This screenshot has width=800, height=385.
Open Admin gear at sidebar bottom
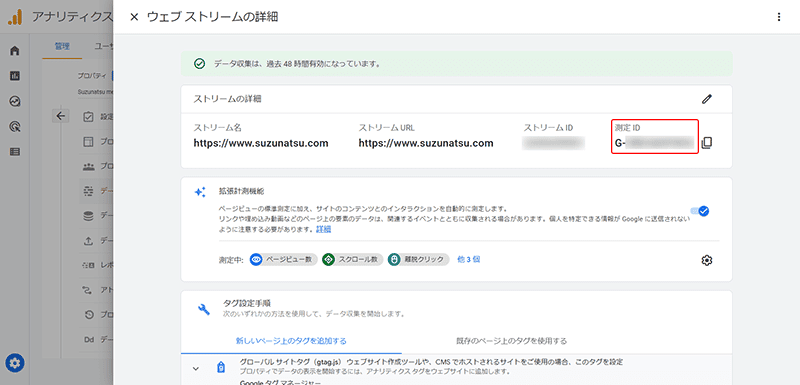(x=15, y=363)
